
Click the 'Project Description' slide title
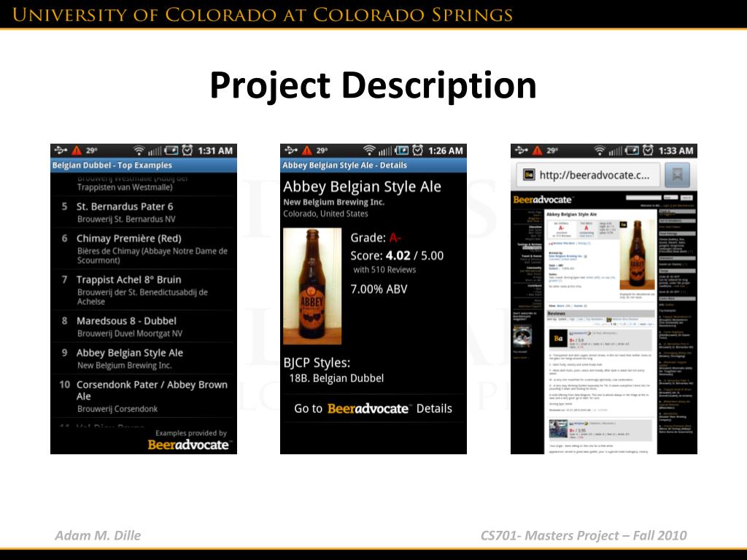pyautogui.click(x=373, y=85)
